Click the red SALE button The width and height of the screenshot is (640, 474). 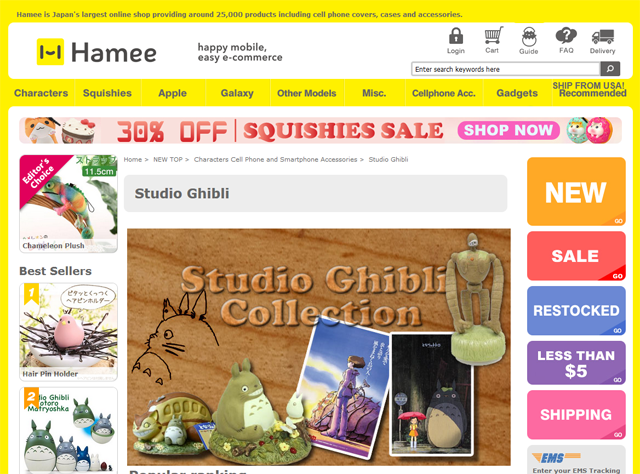pyautogui.click(x=576, y=256)
